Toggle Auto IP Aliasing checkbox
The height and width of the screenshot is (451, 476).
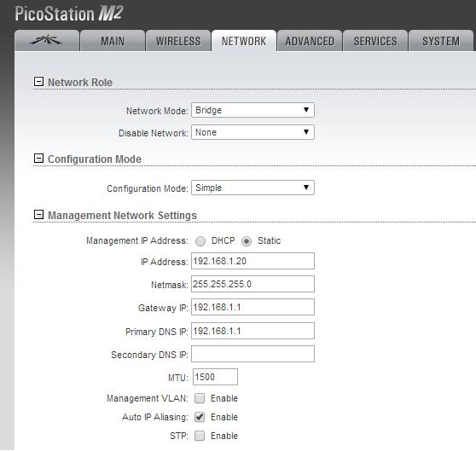200,417
